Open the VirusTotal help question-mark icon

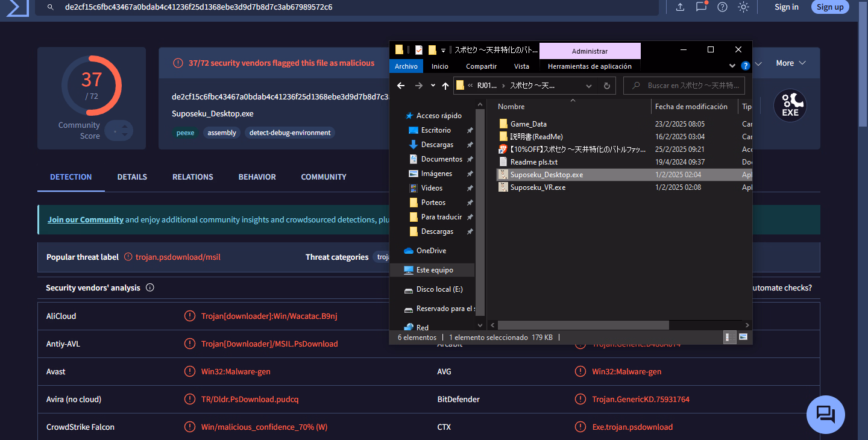[x=722, y=7]
